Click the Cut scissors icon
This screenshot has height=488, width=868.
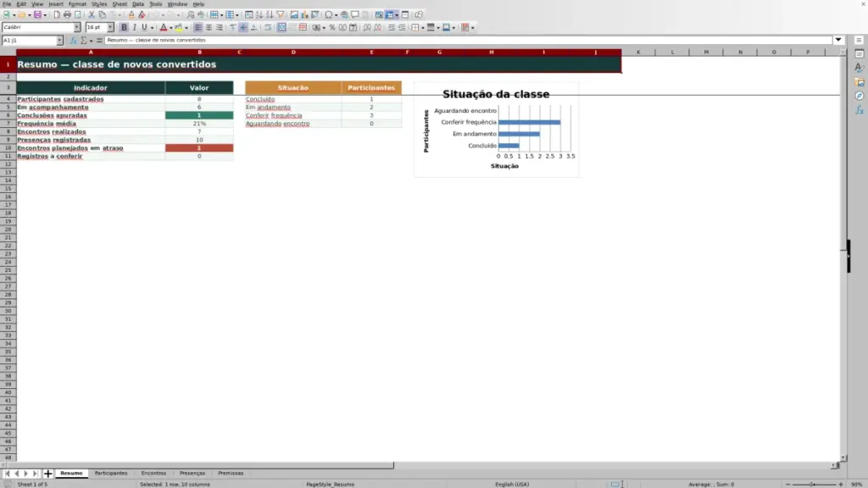pyautogui.click(x=92, y=15)
